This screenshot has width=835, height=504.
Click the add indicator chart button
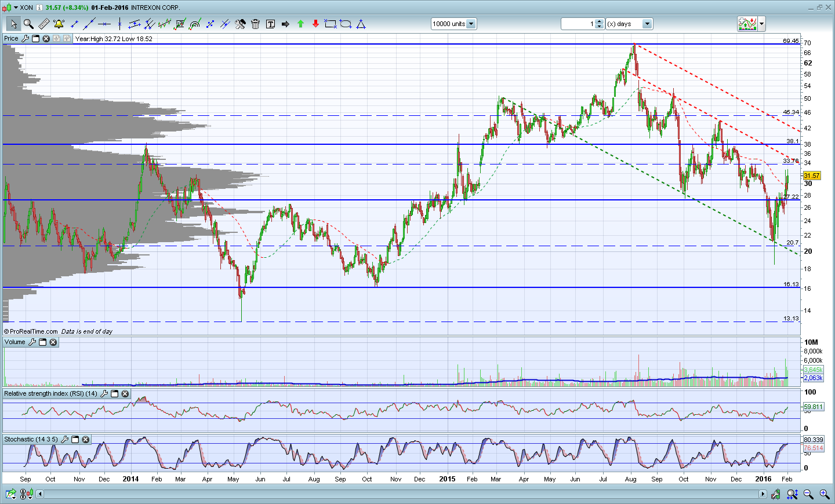(747, 24)
